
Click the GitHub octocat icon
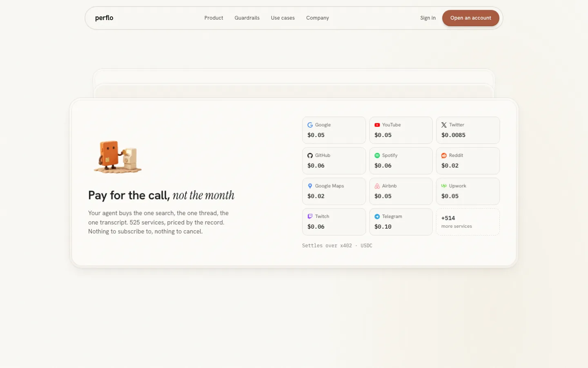[310, 155]
